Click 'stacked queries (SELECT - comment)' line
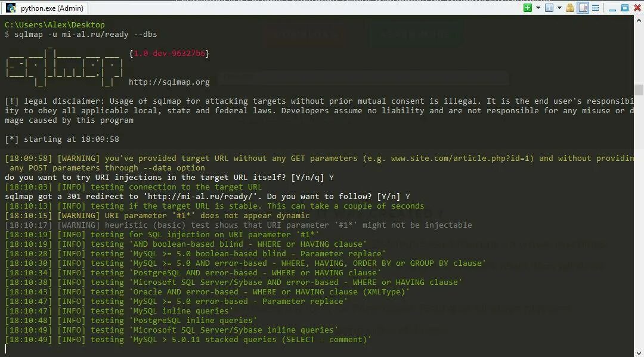Viewport: 644px width, 357px height. pos(188,340)
